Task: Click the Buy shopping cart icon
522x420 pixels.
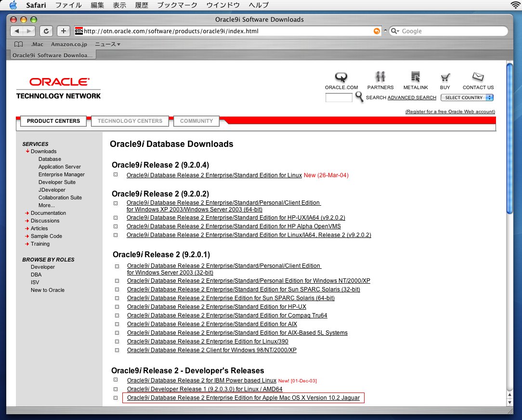Action: [445, 78]
